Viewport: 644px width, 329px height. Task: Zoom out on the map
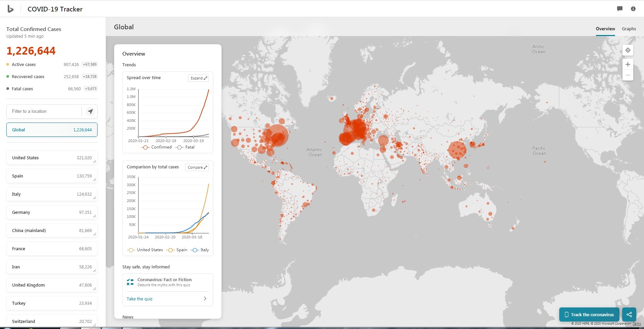(x=628, y=75)
